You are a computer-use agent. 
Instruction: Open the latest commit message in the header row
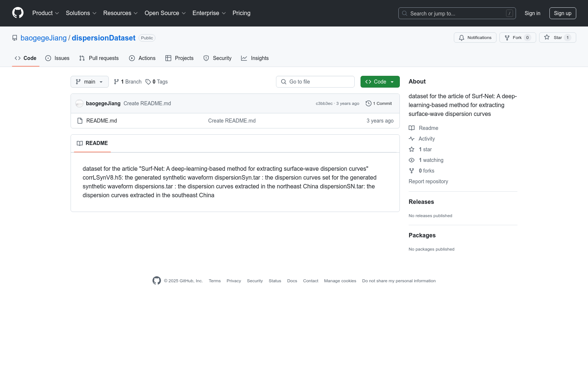click(x=147, y=103)
